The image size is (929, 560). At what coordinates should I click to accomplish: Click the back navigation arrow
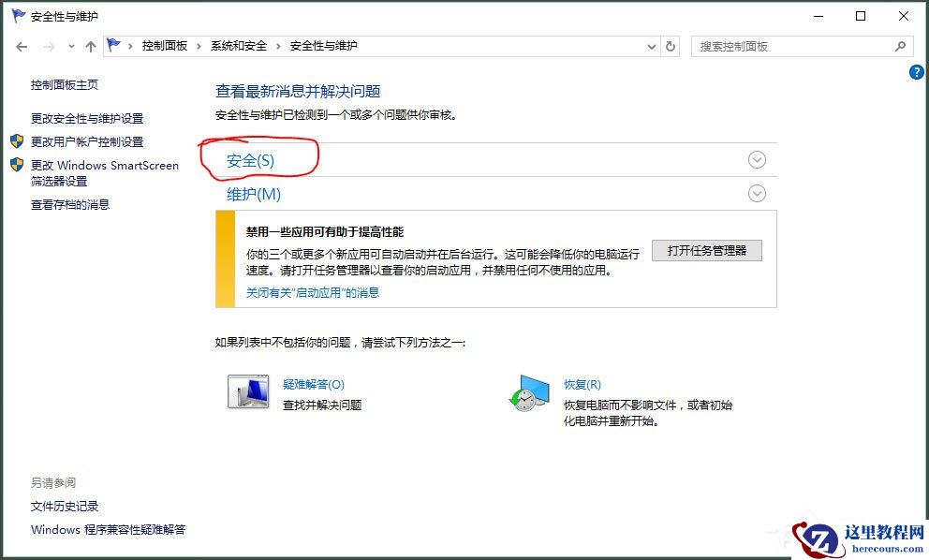point(21,46)
